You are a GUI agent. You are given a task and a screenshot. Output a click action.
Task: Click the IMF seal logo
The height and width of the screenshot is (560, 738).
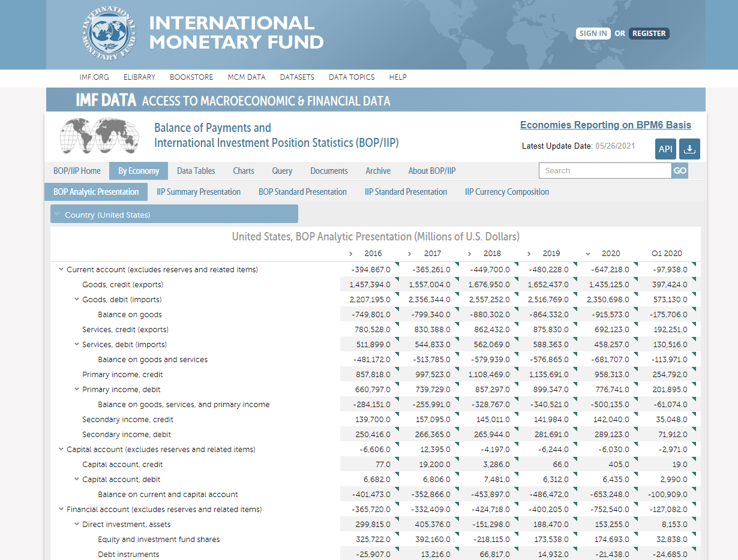[110, 34]
